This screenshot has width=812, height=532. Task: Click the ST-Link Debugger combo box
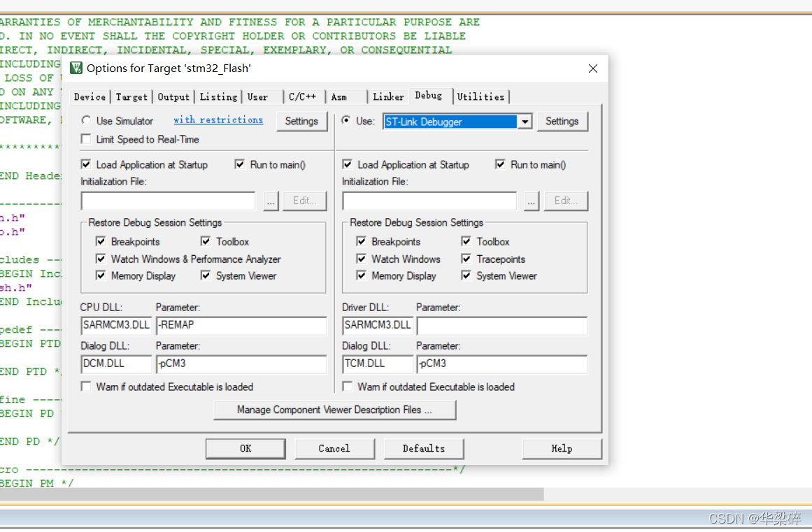point(457,122)
